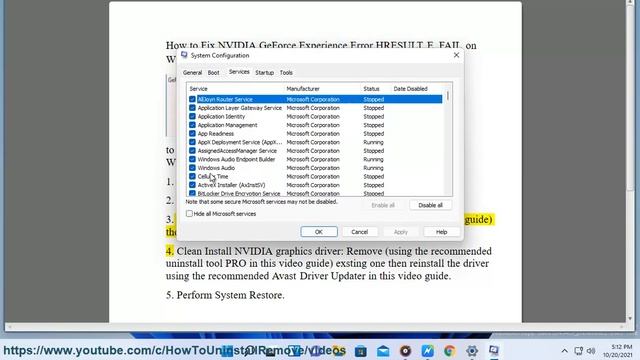Click Disable all button

coord(430,205)
